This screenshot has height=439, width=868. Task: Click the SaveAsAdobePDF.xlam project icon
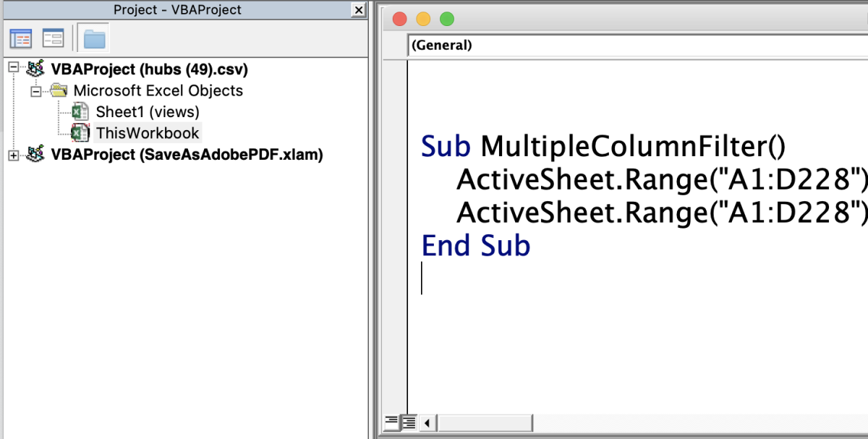point(35,155)
